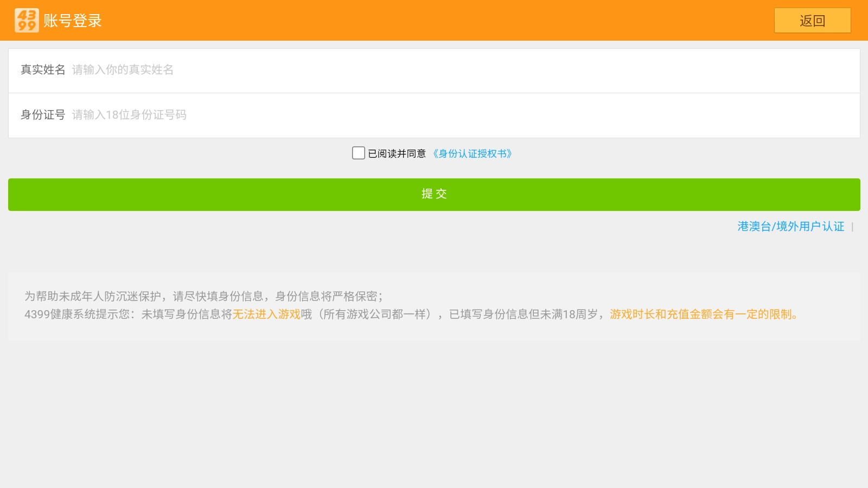Click the 4399健康系统 notice text
The height and width of the screenshot is (488, 868).
81,314
